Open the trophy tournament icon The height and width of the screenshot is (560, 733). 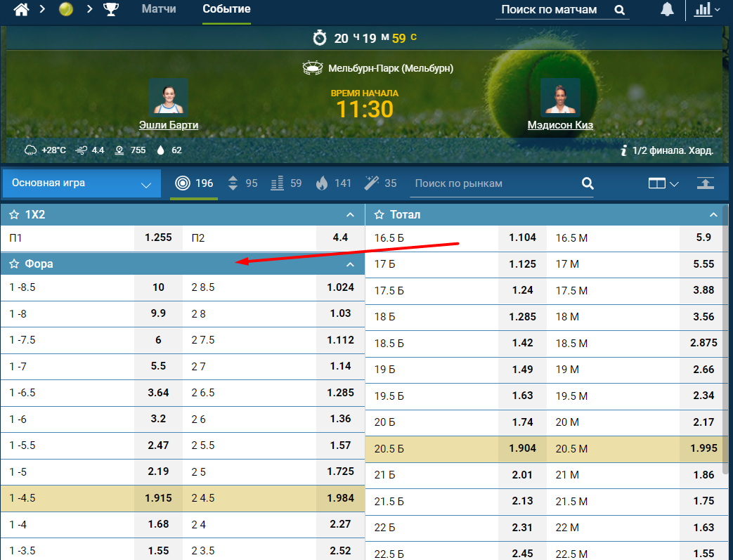(x=111, y=9)
